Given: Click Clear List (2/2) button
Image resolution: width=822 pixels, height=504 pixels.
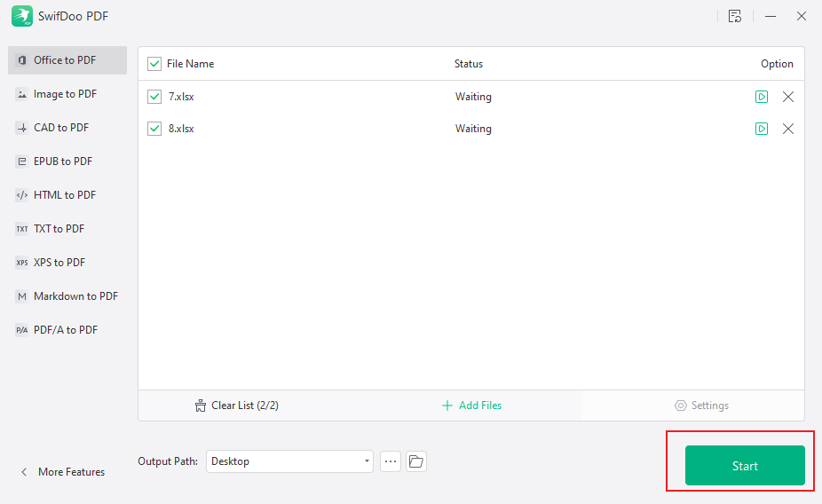Looking at the screenshot, I should coord(237,406).
